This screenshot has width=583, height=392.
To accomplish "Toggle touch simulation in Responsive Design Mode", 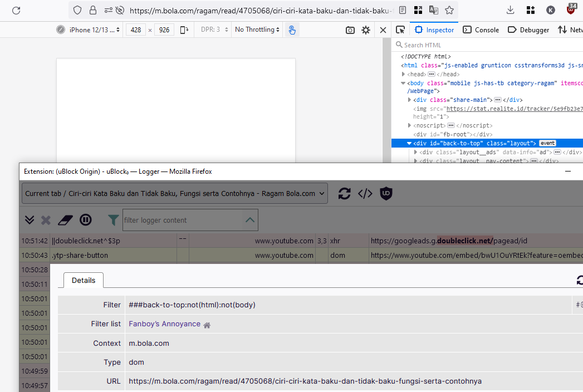I will click(x=292, y=30).
